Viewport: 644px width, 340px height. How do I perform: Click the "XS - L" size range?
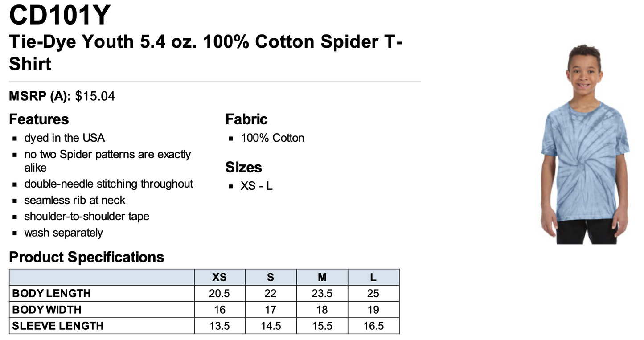click(256, 186)
